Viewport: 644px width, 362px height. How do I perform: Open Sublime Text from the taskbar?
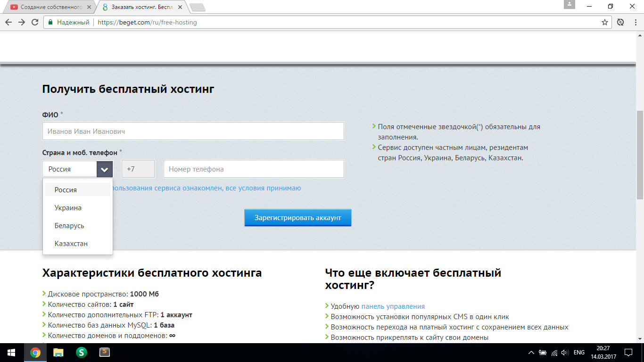click(x=105, y=352)
